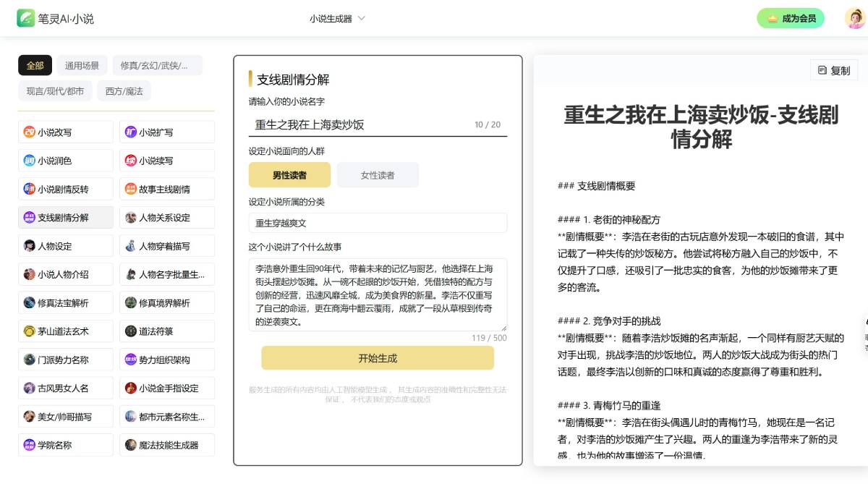Open the 小说续写 feature
868x484 pixels.
click(167, 160)
